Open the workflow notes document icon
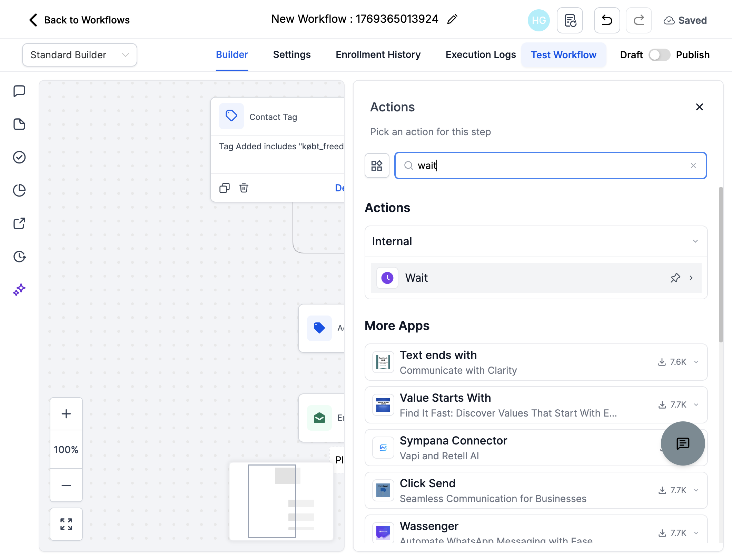Image resolution: width=732 pixels, height=560 pixels. [x=570, y=20]
